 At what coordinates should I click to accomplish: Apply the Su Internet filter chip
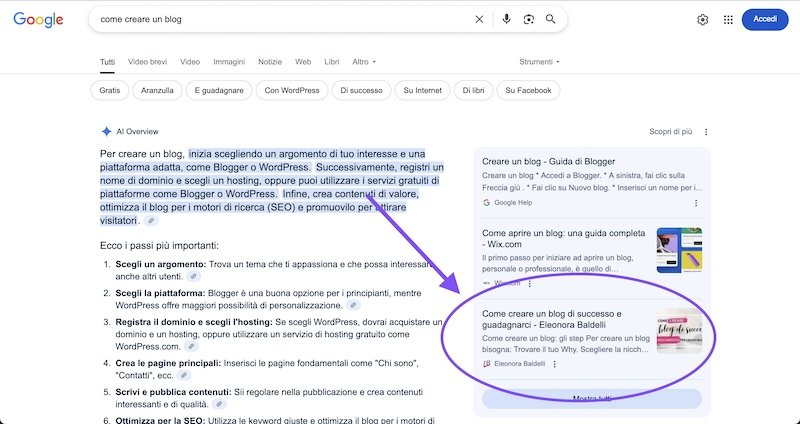(422, 90)
